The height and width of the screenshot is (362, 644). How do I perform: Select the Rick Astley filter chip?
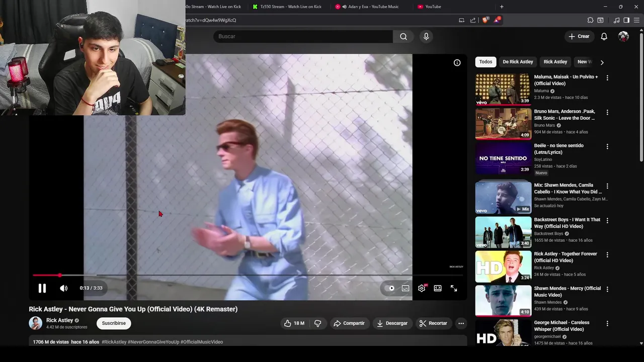(x=555, y=62)
